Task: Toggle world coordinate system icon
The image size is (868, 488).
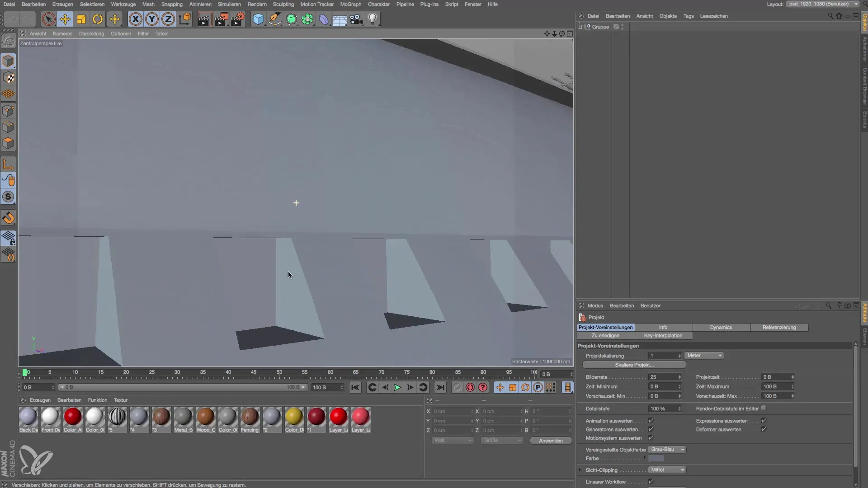Action: [184, 19]
